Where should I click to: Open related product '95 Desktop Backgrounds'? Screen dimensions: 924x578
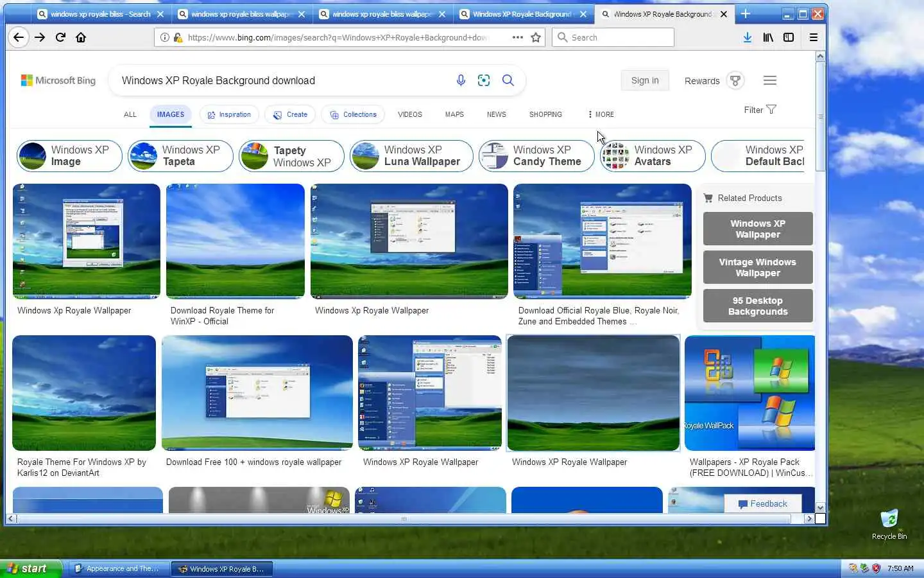point(758,306)
